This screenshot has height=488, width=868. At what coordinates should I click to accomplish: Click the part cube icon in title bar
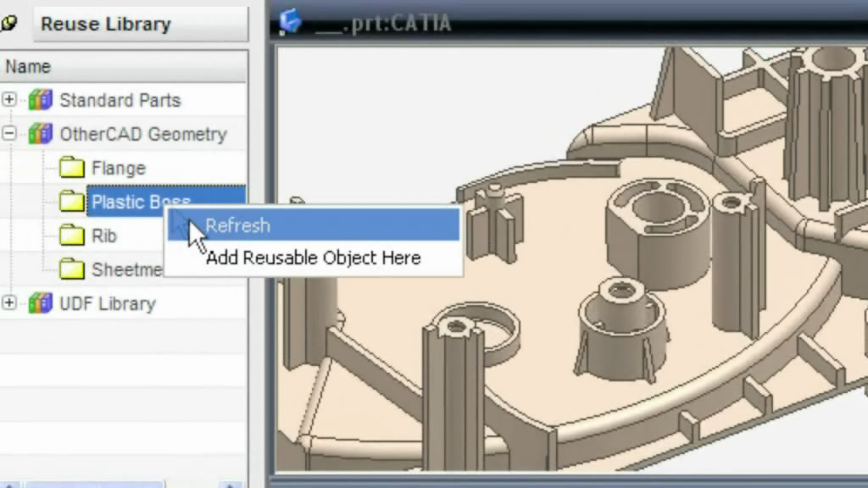click(288, 23)
